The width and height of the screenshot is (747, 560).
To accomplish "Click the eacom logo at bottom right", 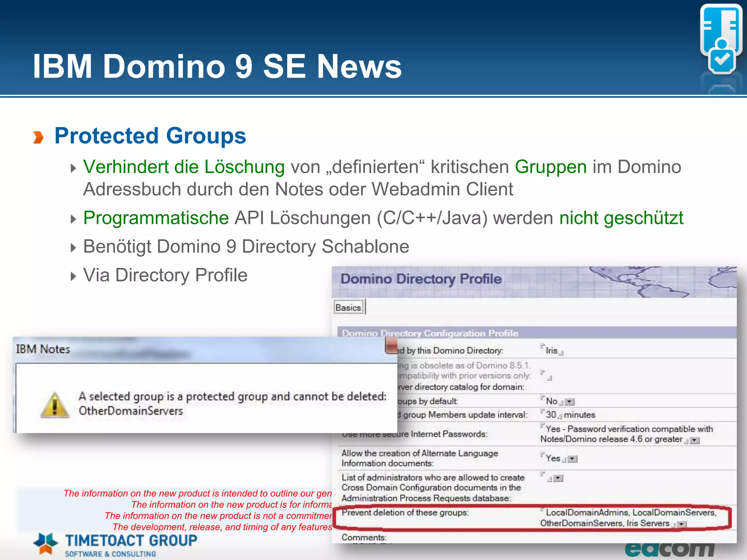I will [670, 550].
